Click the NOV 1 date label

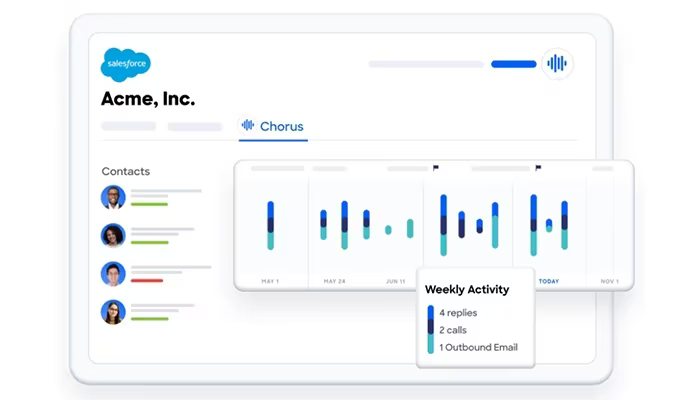[609, 281]
